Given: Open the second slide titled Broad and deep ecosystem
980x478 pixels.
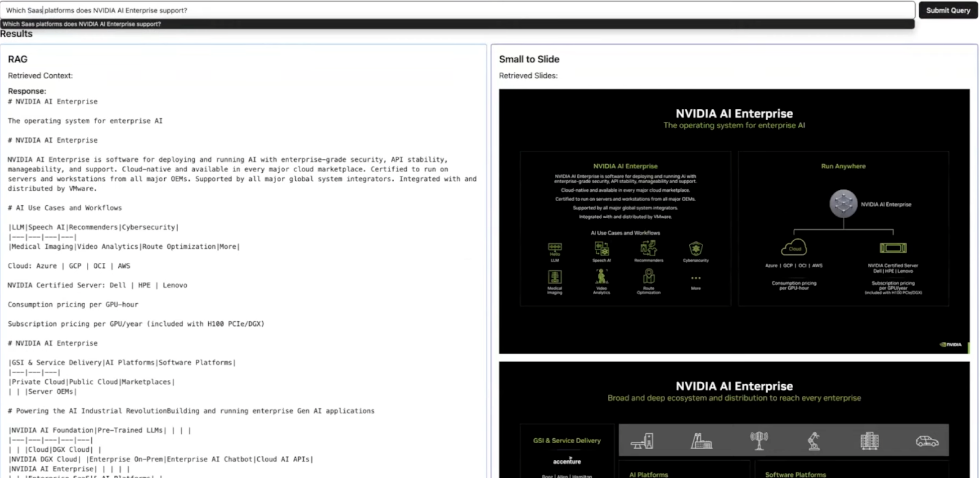Looking at the screenshot, I should pos(734,398).
